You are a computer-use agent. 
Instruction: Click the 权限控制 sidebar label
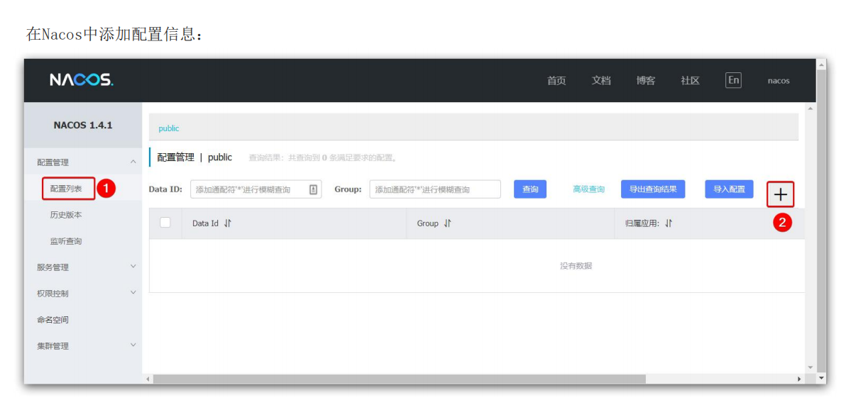pos(53,294)
